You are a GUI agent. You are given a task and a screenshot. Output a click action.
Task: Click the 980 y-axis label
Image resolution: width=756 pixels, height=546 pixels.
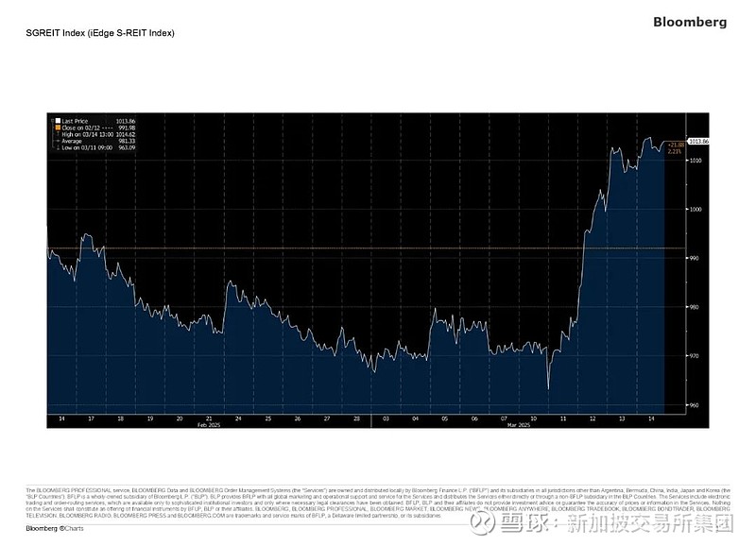(694, 307)
